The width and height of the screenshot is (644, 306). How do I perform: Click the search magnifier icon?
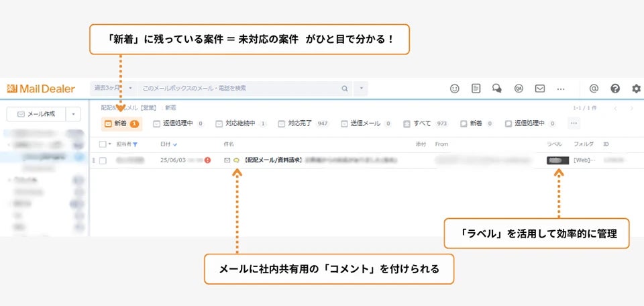345,89
